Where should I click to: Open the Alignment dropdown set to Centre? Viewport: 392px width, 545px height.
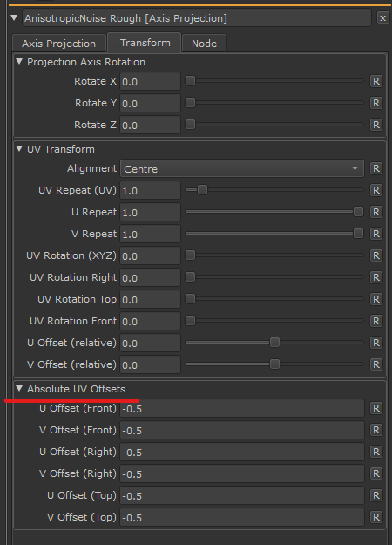click(242, 168)
